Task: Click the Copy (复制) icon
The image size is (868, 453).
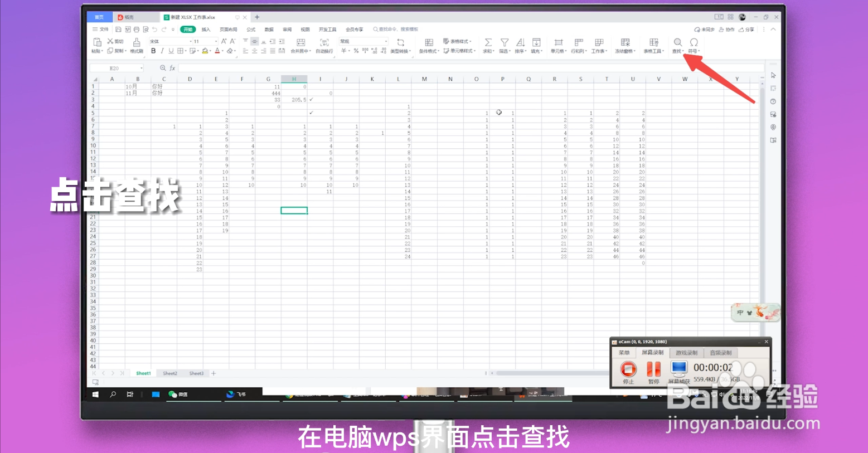Action: 110,51
